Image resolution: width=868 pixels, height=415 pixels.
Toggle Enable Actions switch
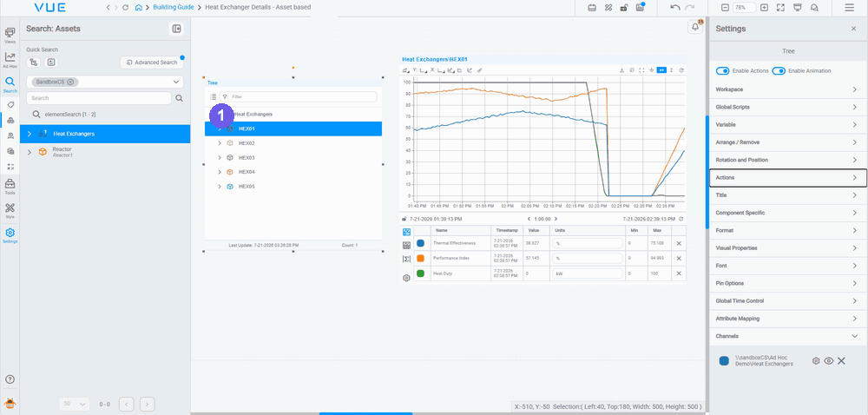tap(722, 71)
